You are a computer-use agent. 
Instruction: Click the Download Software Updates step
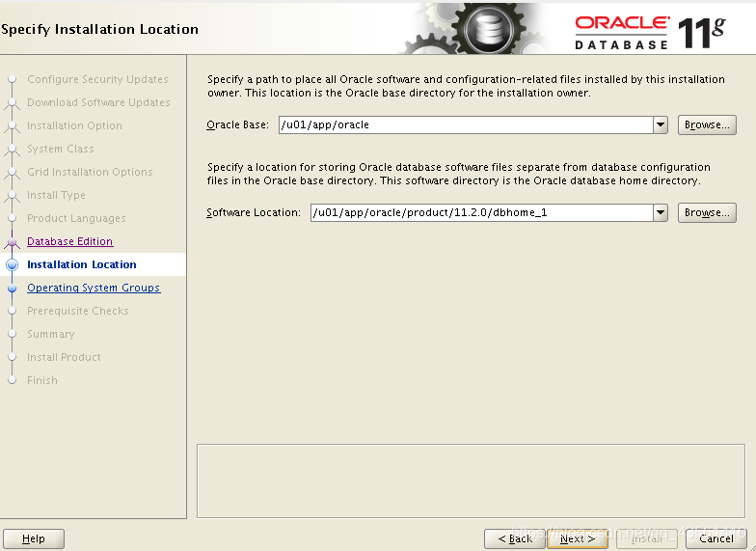[98, 102]
